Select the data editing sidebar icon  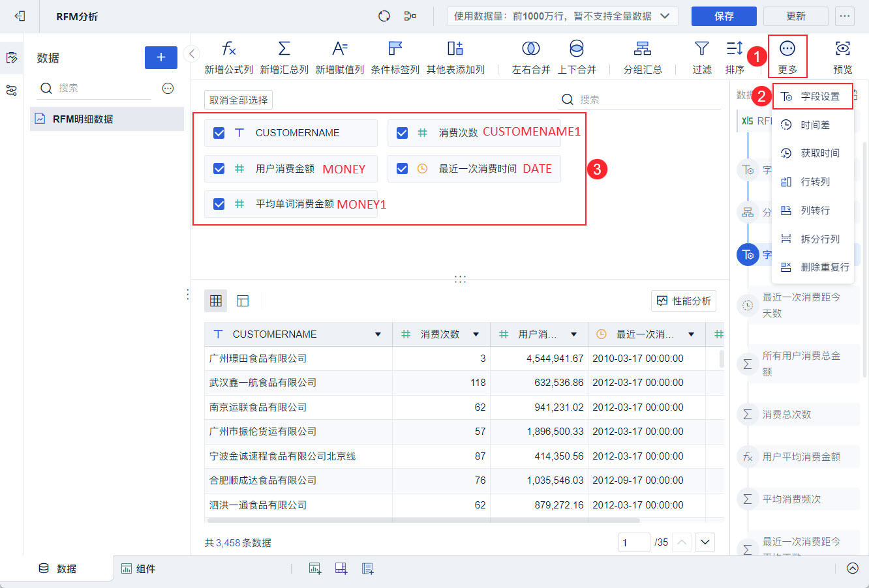pos(11,57)
